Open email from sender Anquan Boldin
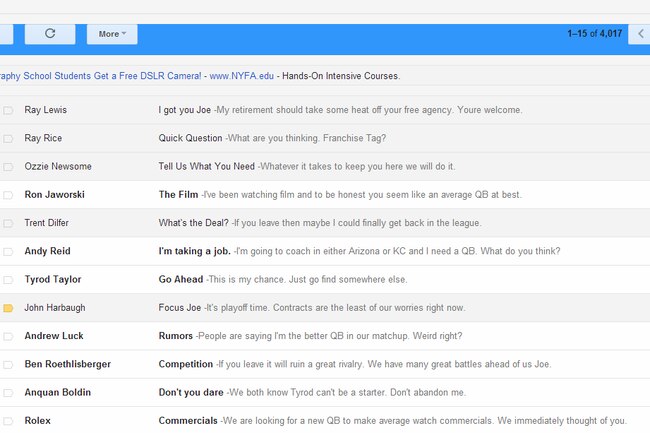This screenshot has height=433, width=650. (x=57, y=392)
